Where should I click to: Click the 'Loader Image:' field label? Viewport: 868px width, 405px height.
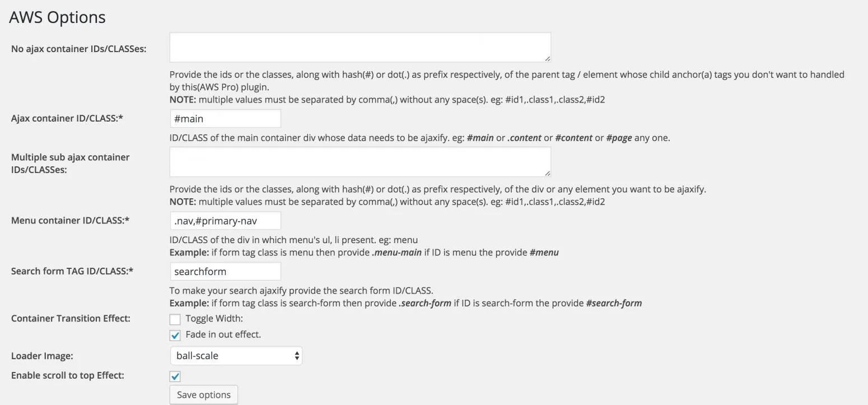pos(42,356)
